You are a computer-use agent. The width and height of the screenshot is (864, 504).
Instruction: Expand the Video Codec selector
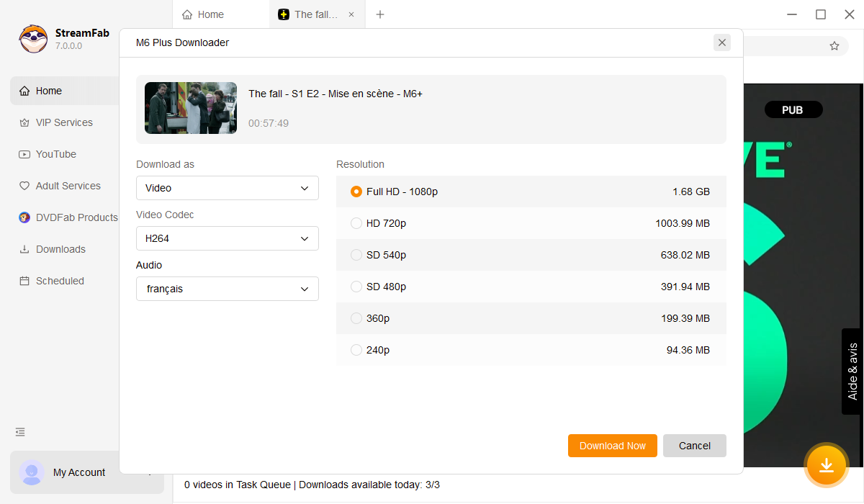coord(227,238)
